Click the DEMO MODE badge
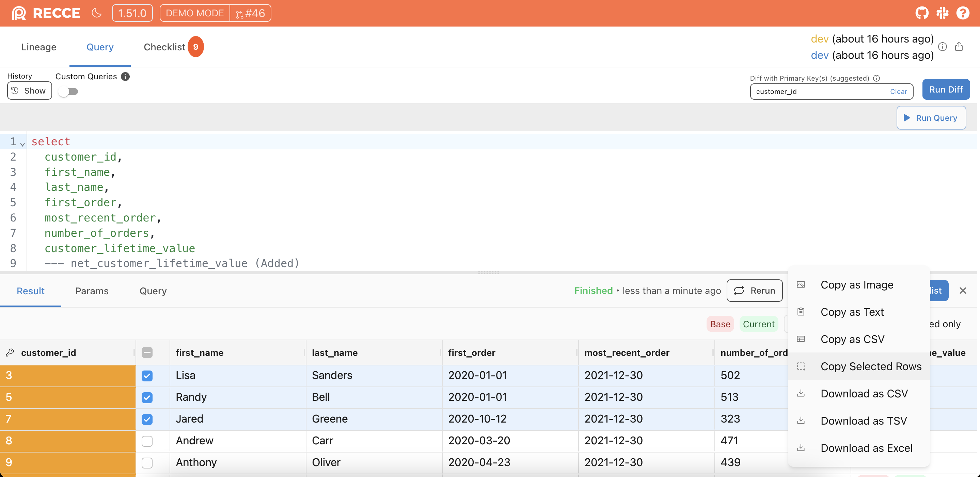 click(195, 13)
